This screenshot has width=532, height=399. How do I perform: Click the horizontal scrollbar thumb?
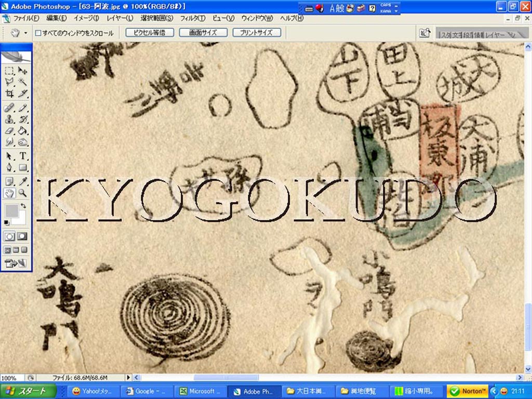point(226,377)
